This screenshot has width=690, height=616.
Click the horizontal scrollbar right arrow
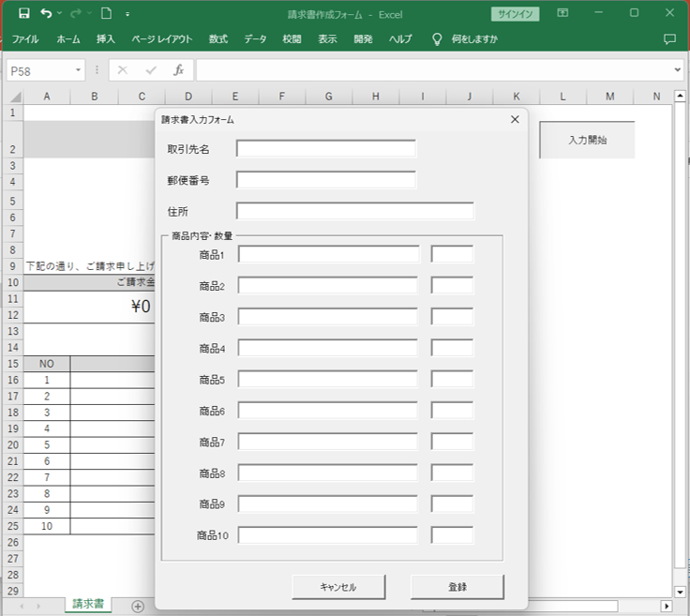click(667, 606)
